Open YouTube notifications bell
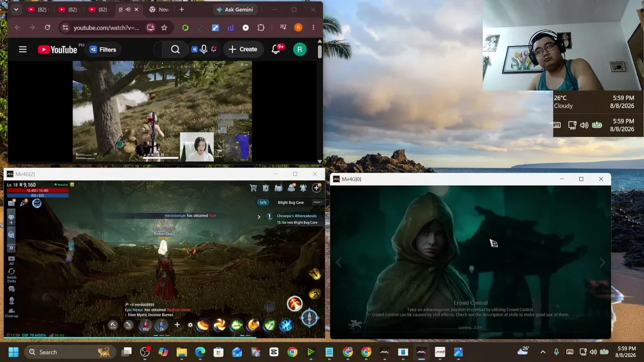 [x=276, y=49]
